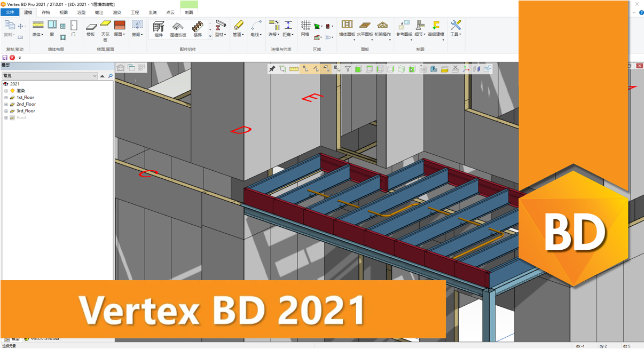Select the 2021 root tree node
This screenshot has width=644, height=349.
point(14,84)
